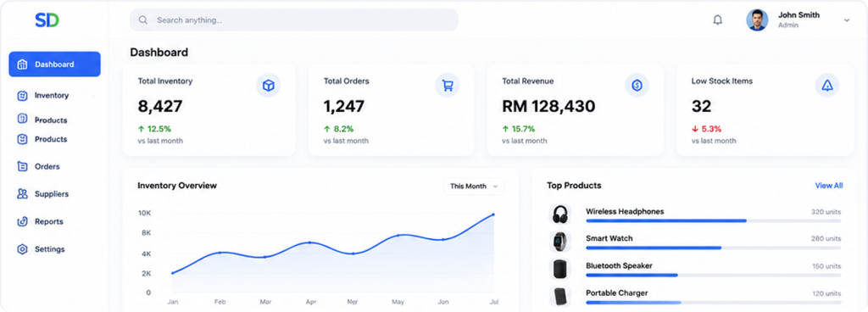868x312 pixels.
Task: Click the Smart Watch product thumbnail
Action: point(560,241)
